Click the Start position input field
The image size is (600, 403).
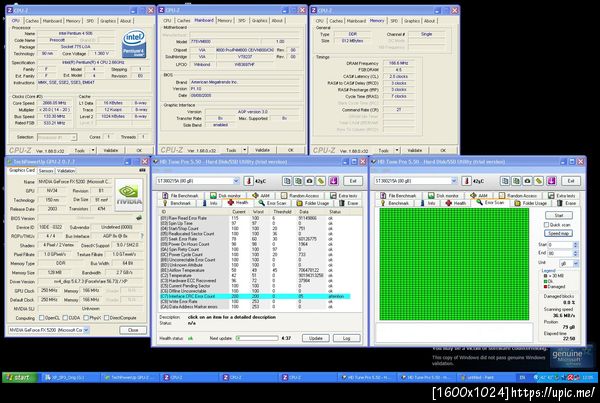point(560,244)
